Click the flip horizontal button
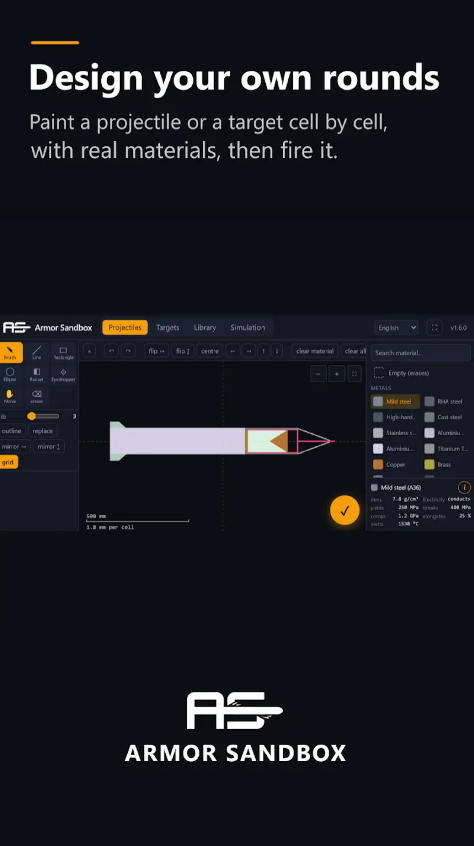This screenshot has width=474, height=846. tap(156, 351)
